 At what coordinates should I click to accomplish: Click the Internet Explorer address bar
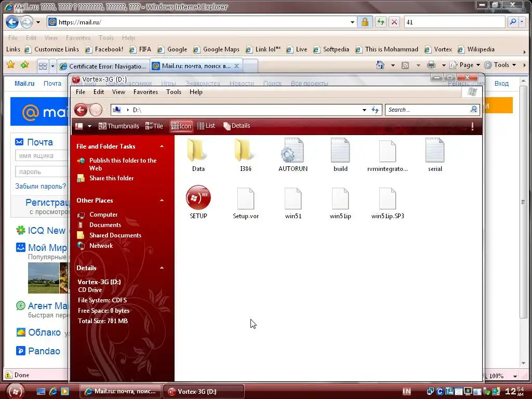click(202, 22)
